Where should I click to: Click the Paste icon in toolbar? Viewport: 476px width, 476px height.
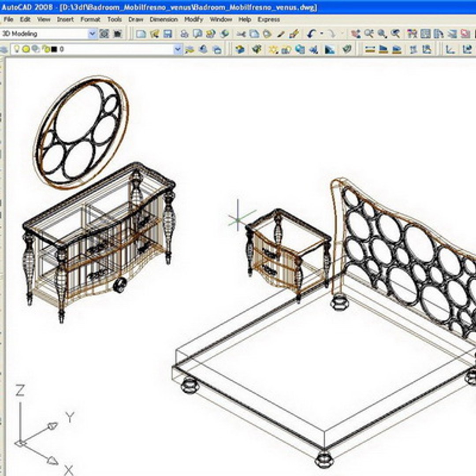(267, 33)
